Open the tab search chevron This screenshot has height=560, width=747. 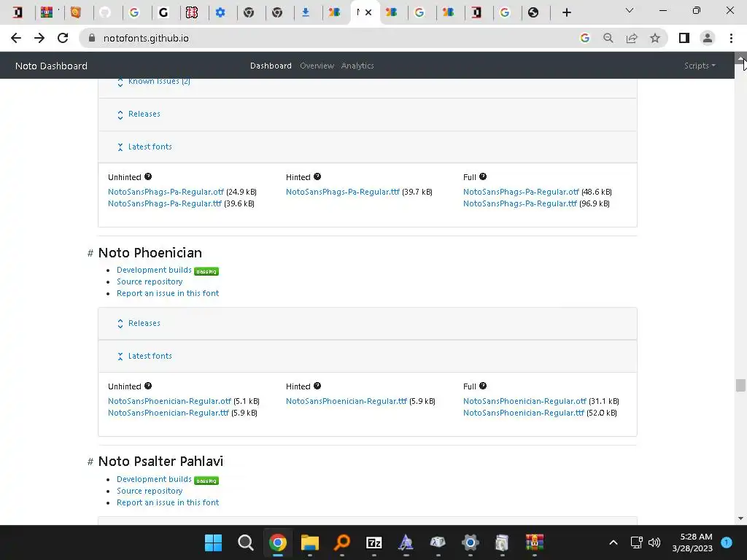click(630, 10)
